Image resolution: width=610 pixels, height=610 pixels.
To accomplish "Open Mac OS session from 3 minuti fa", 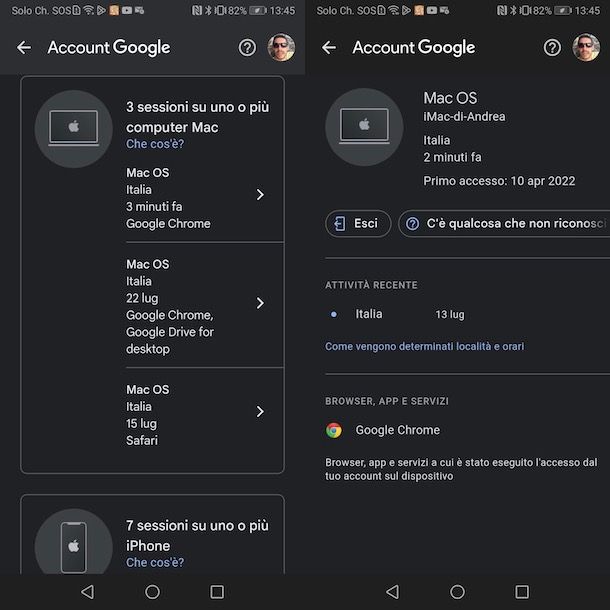I will point(205,198).
